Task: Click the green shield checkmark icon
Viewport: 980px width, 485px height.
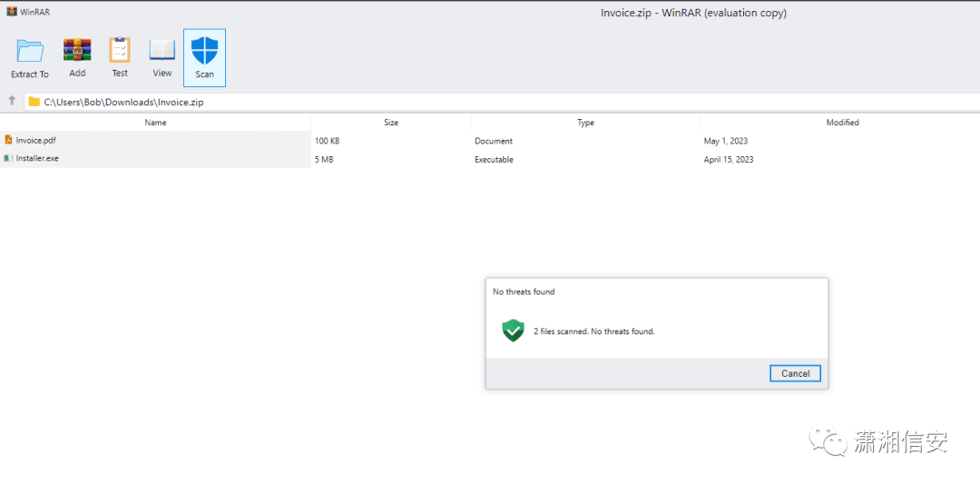Action: [x=513, y=331]
